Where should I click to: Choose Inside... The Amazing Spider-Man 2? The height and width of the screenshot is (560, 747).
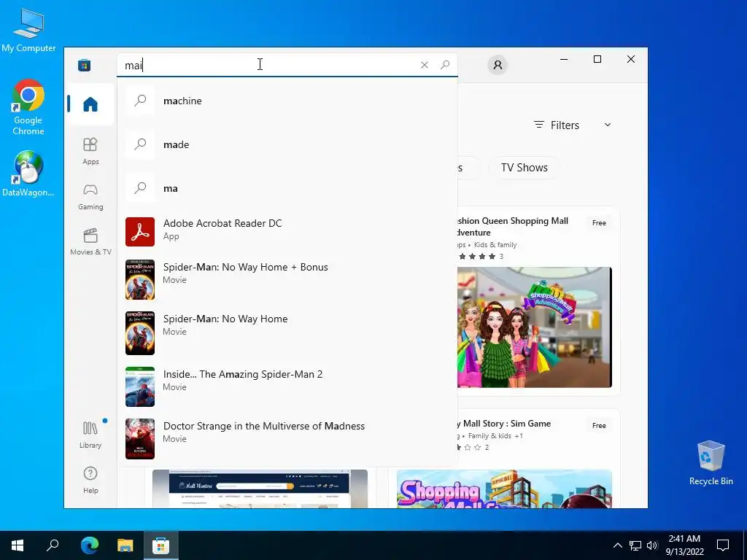[x=287, y=386]
